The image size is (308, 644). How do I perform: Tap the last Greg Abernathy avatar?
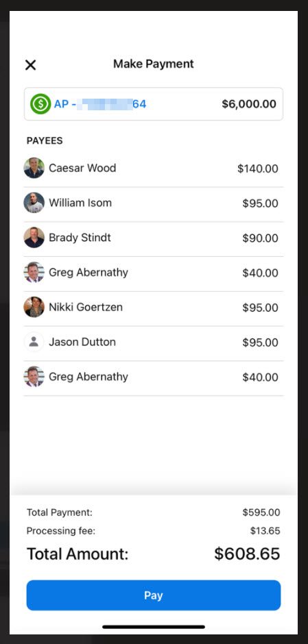click(x=34, y=377)
